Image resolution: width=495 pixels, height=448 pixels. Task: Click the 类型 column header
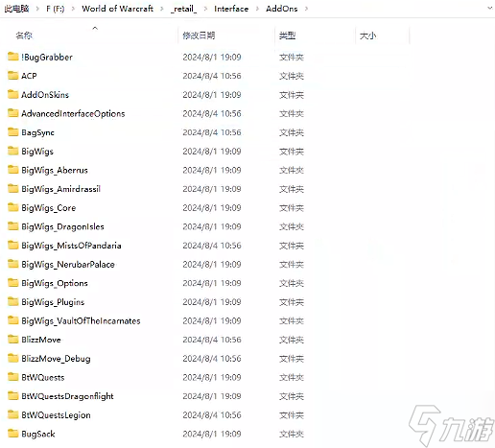pos(287,35)
